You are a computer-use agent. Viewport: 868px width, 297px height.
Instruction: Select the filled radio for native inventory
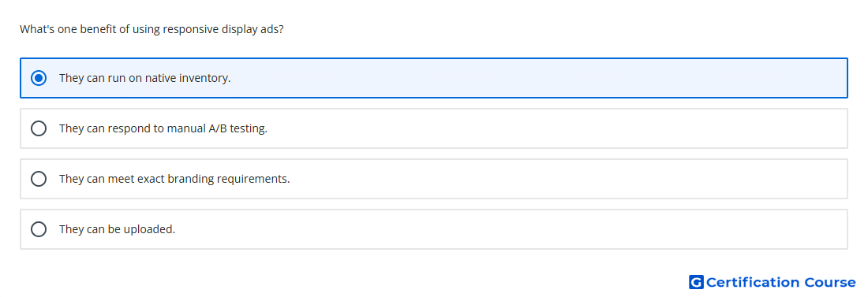coord(39,78)
